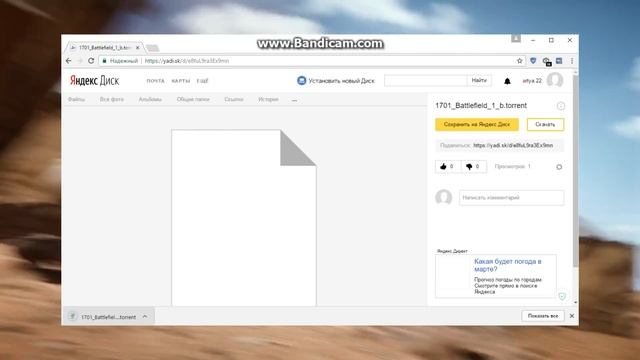Open the Ссылки section
This screenshot has width=640, height=360.
[x=234, y=99]
